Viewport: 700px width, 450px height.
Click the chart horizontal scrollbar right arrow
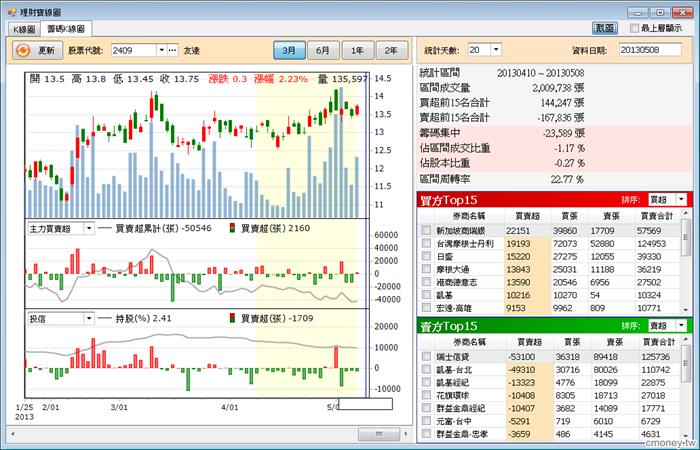pos(406,433)
